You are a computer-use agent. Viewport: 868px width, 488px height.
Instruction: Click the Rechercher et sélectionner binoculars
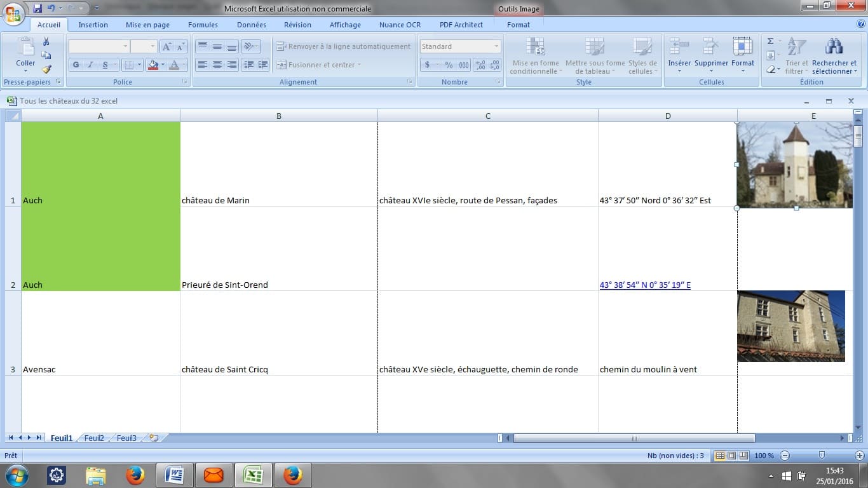834,46
